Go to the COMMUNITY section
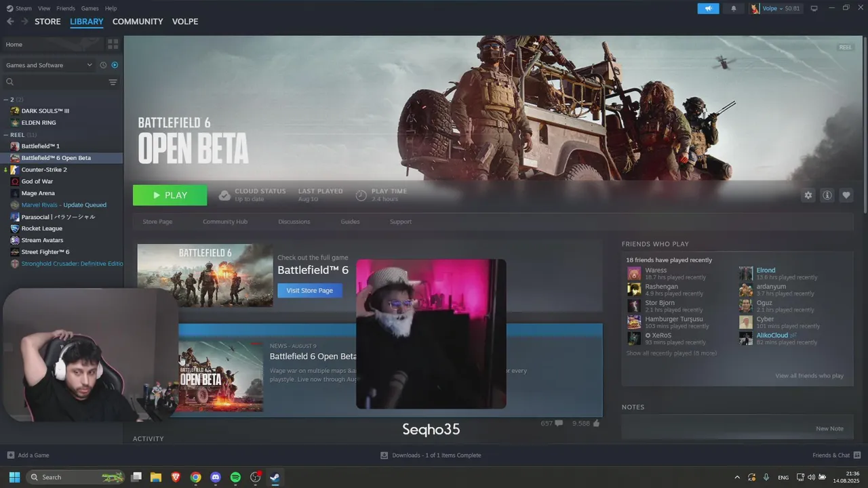Viewport: 868px width, 488px height. coord(138,22)
